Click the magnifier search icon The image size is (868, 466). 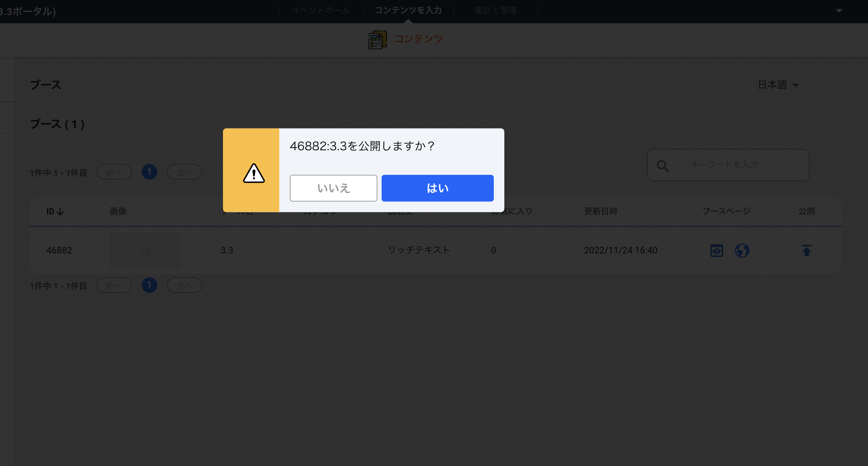663,166
